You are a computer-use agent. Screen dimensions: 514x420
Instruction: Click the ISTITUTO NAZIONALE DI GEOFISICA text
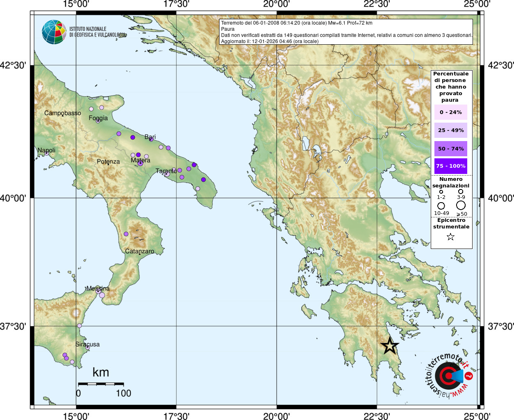(x=97, y=32)
